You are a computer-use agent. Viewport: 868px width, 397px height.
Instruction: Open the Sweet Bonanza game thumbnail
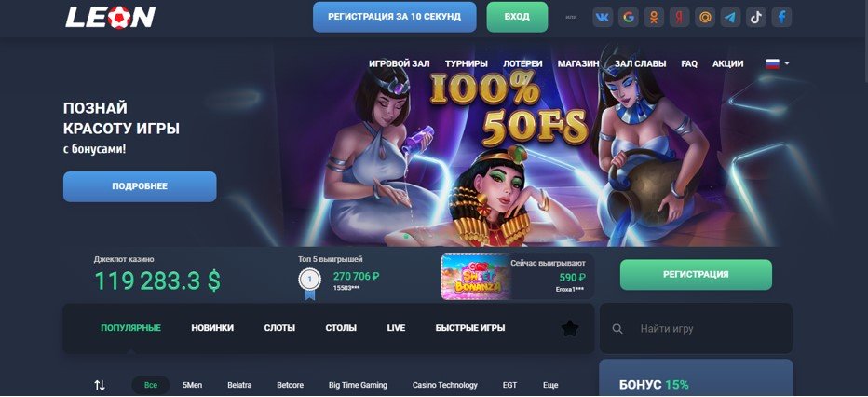click(476, 277)
